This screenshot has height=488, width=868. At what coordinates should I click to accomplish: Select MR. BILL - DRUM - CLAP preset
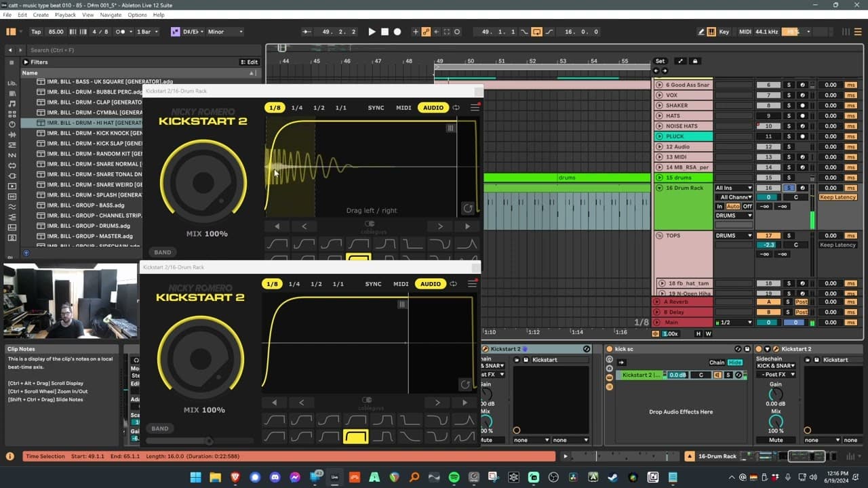tap(90, 102)
